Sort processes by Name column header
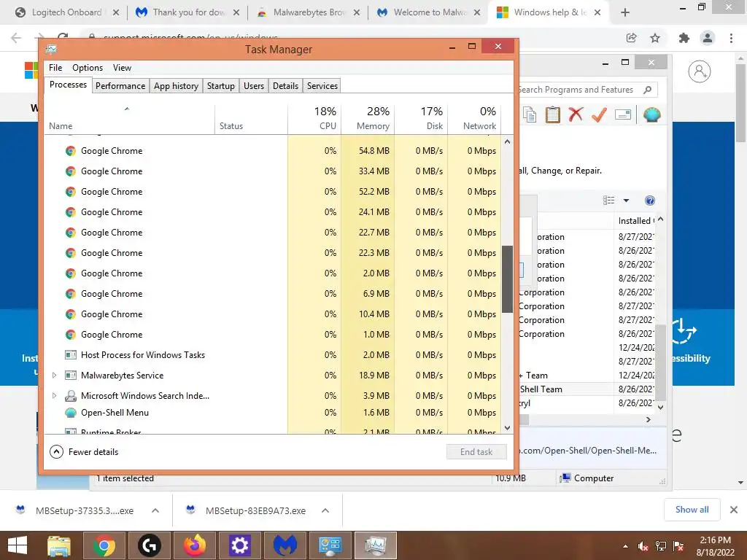 pos(129,118)
